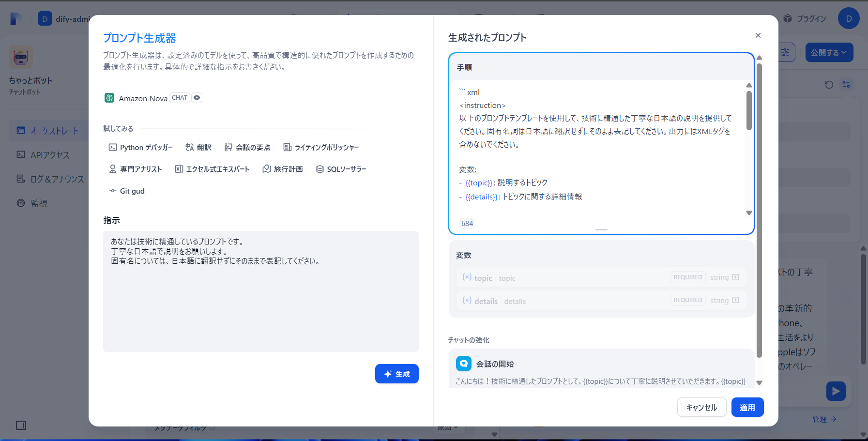Click the 会話の開始 chat icon
The height and width of the screenshot is (441, 868).
pos(464,364)
